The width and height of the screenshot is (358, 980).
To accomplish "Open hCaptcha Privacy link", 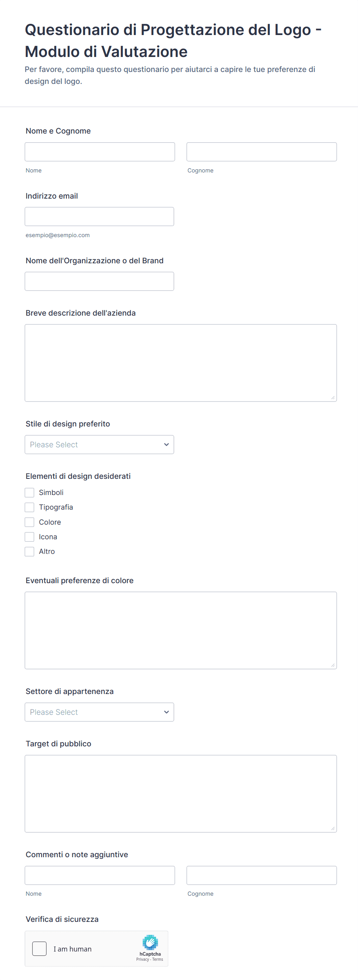I will click(142, 959).
